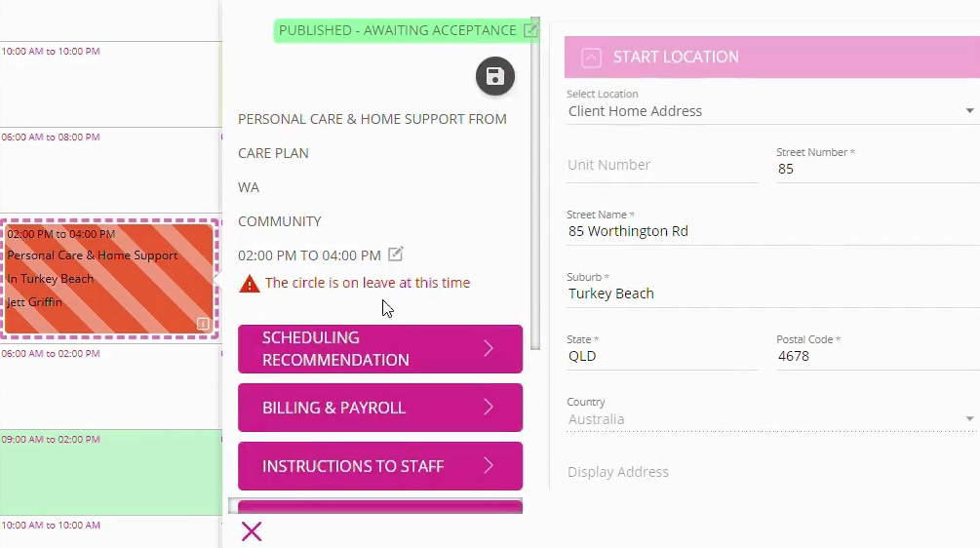
Task: Click the Published - Awaiting Acceptance badge
Action: point(397,30)
